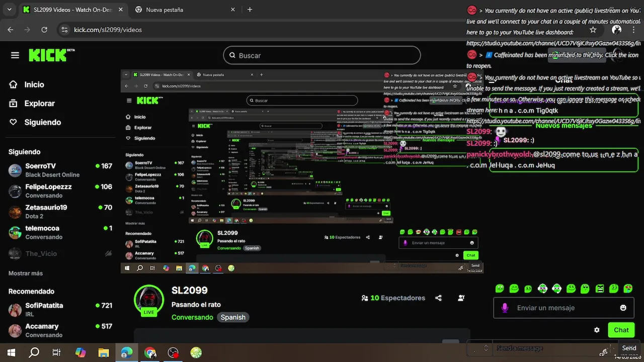Open recommended channel Accamary
644x362 pixels.
coord(60,330)
